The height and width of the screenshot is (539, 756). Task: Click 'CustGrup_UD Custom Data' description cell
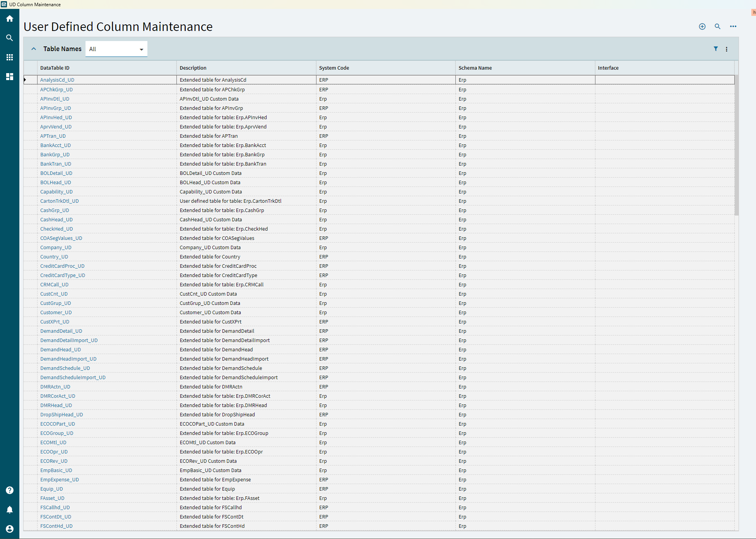pos(246,303)
